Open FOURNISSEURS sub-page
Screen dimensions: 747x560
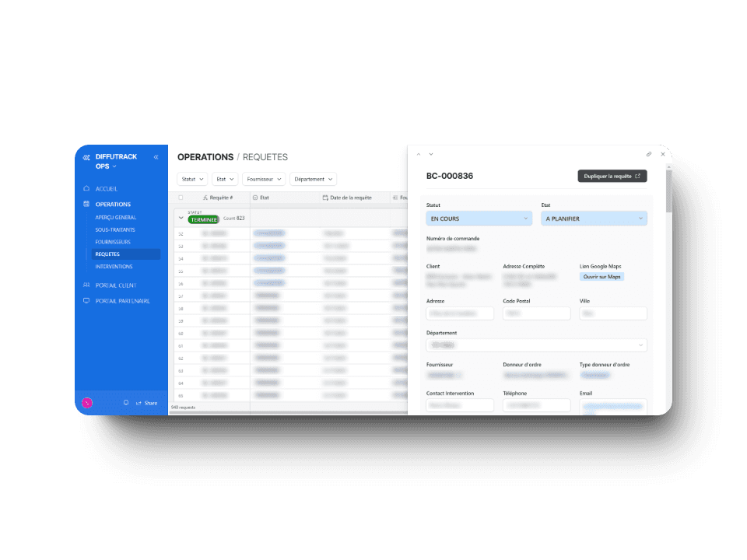click(x=113, y=242)
